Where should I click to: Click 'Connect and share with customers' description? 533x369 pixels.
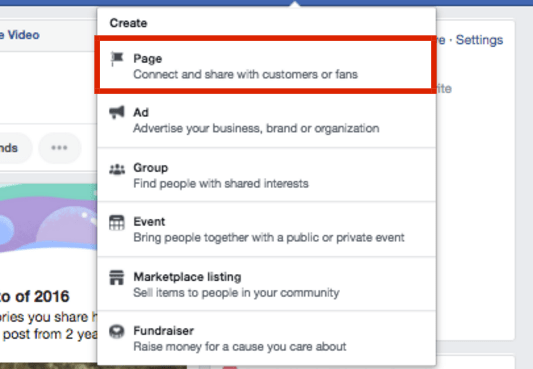pos(245,74)
